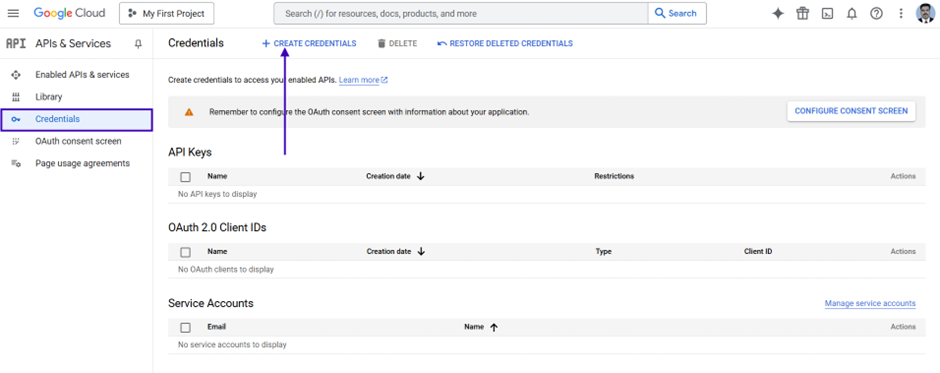Click the Restrictions column header

pos(614,176)
